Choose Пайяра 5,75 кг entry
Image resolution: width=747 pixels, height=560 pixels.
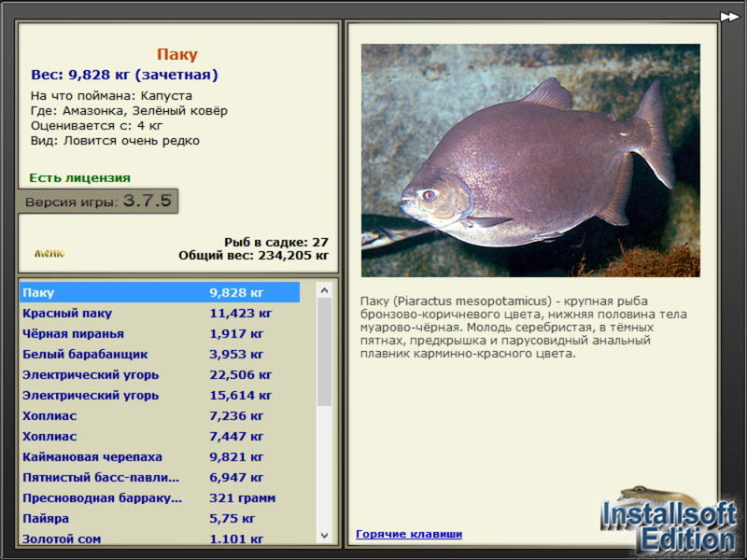160,518
